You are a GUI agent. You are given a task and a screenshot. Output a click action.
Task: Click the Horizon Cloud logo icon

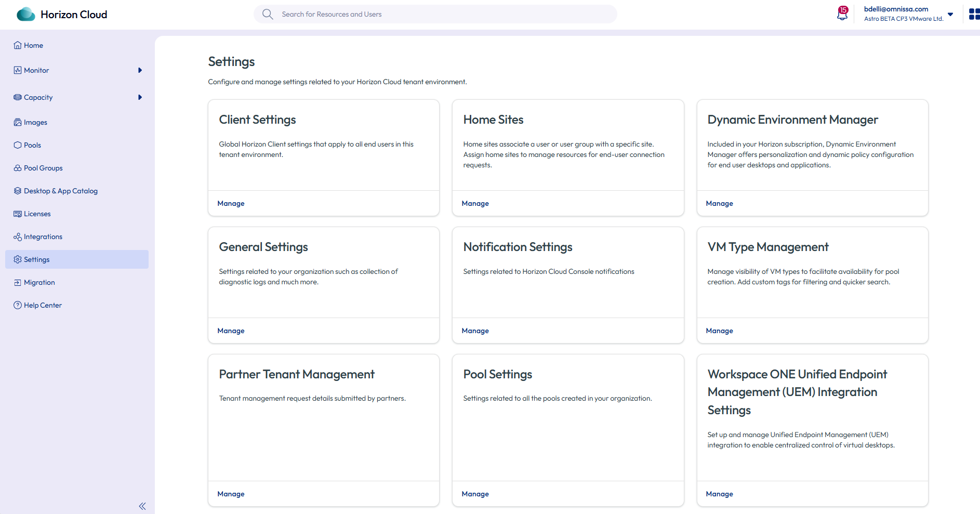26,14
